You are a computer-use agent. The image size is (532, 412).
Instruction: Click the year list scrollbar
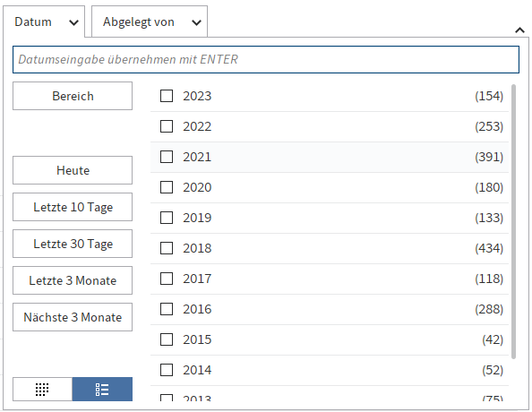[513, 221]
